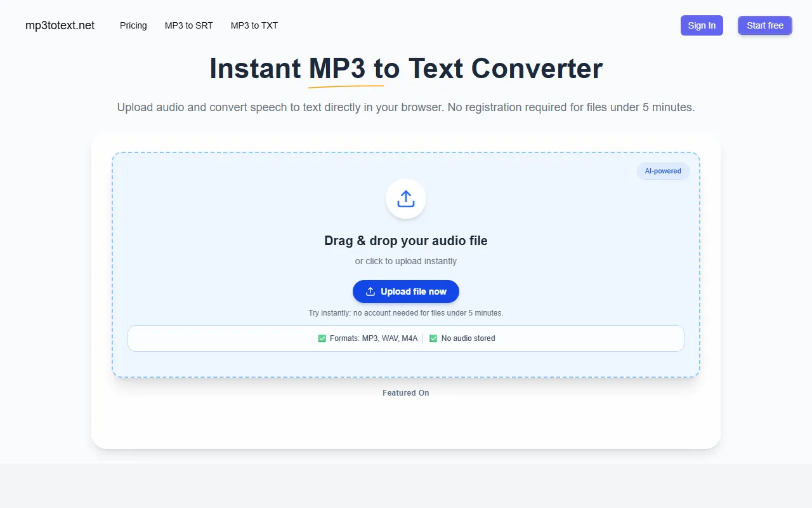Open the Pricing page
The image size is (812, 508).
pyautogui.click(x=133, y=25)
